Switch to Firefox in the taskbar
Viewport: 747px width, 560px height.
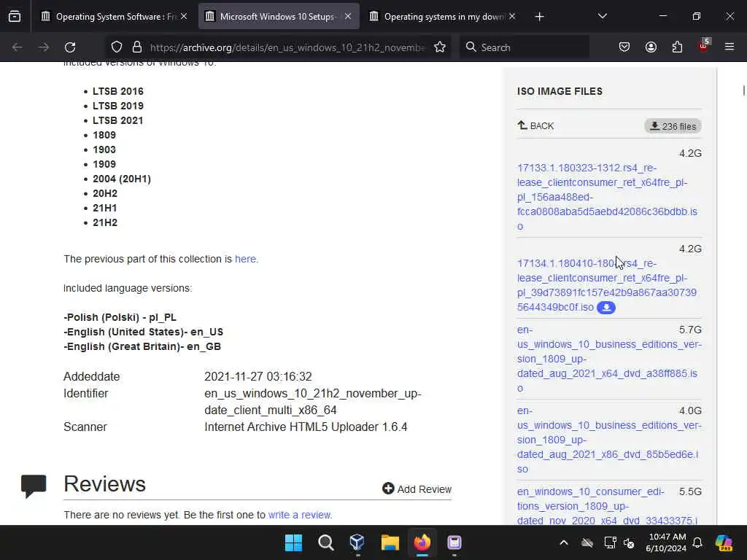[x=422, y=542]
